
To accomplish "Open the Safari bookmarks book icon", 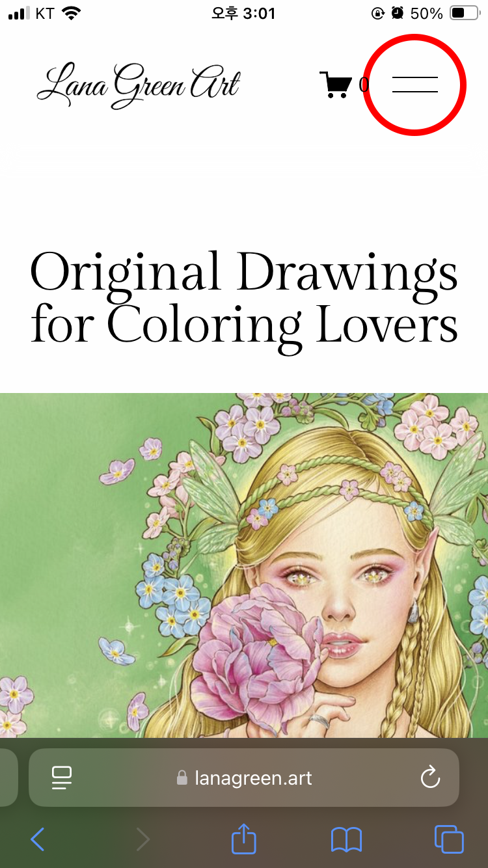I will coord(346,839).
